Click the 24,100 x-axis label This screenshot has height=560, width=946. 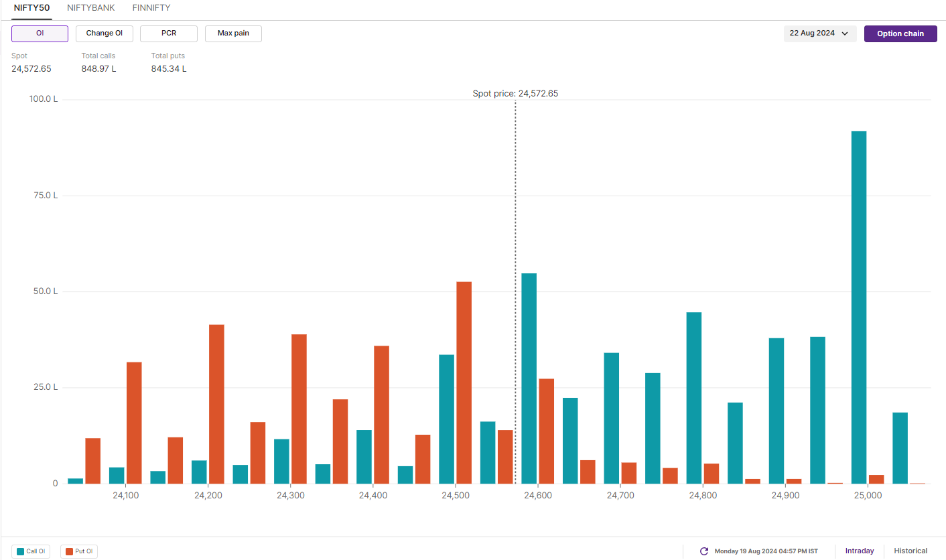[x=126, y=496]
